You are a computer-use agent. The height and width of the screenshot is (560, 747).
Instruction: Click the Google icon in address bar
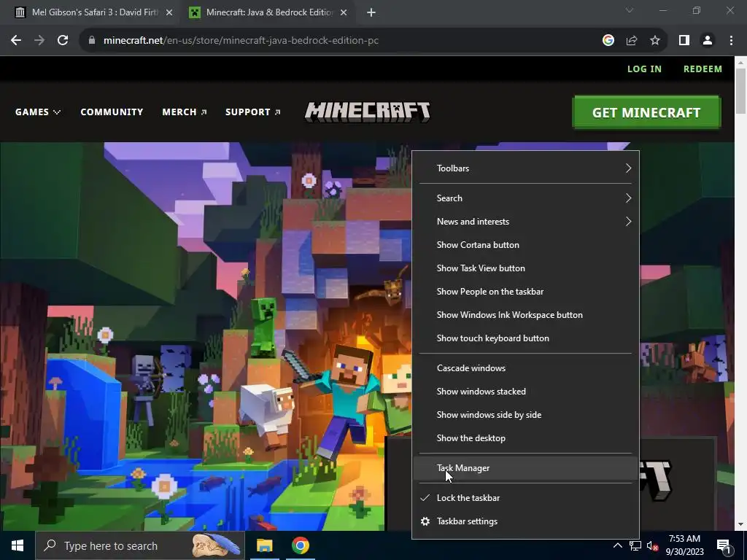pyautogui.click(x=608, y=41)
